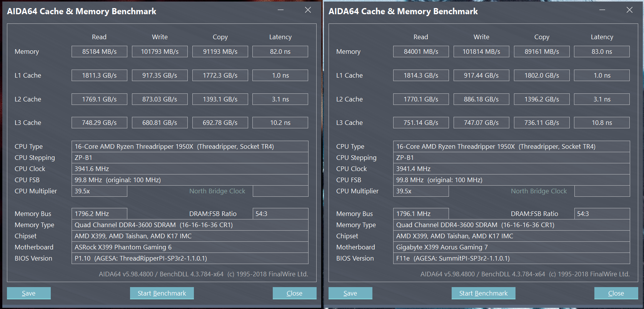644x309 pixels.
Task: Select L3 Cache Read value 751.14 GB/s
Action: click(421, 123)
